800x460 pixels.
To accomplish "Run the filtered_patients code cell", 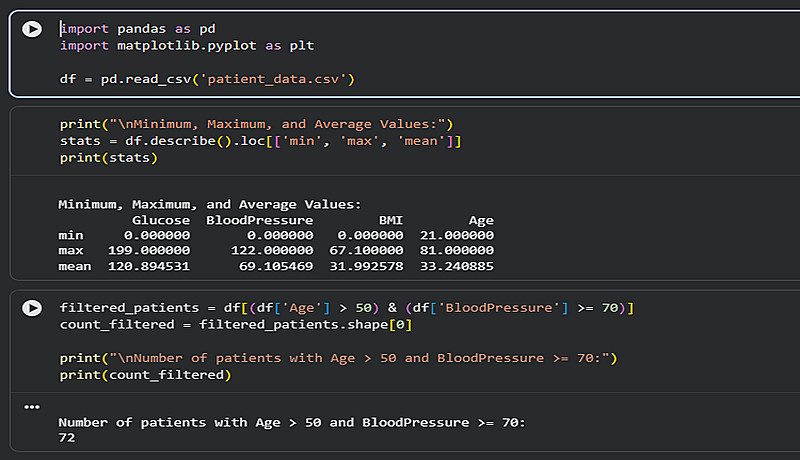I will pos(32,309).
